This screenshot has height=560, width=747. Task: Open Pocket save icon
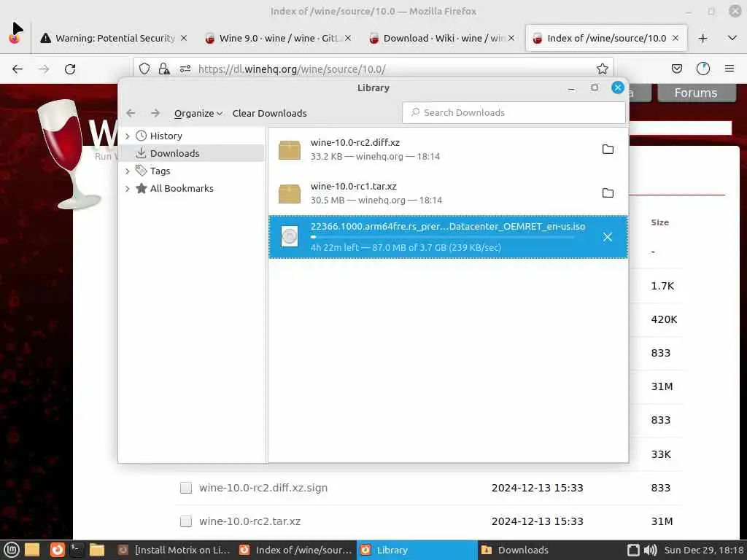point(676,69)
